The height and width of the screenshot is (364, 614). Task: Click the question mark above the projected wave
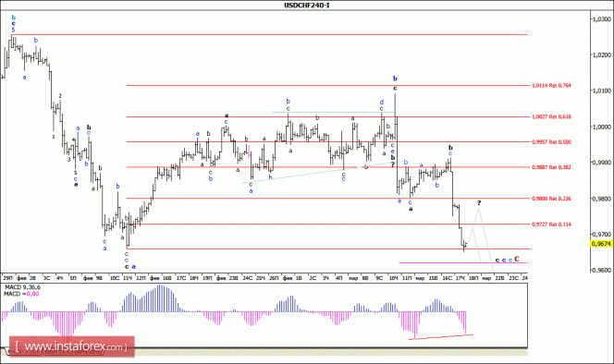(479, 202)
